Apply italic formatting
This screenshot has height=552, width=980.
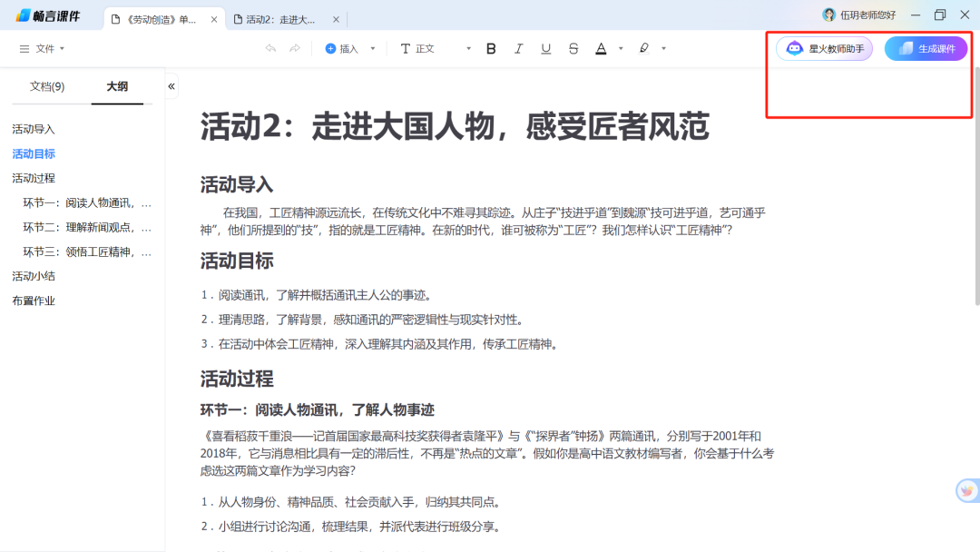coord(518,48)
